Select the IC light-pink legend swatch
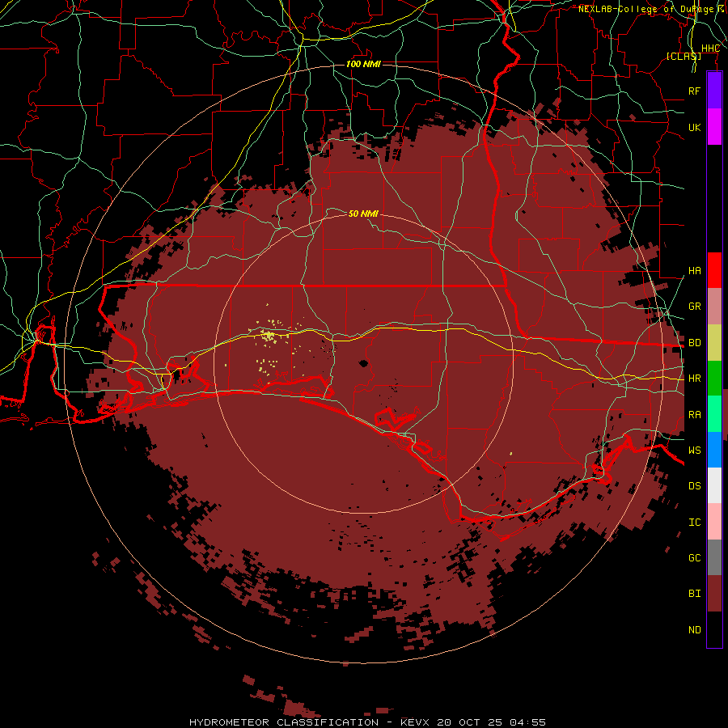Screen dimensions: 728x728 click(x=714, y=522)
